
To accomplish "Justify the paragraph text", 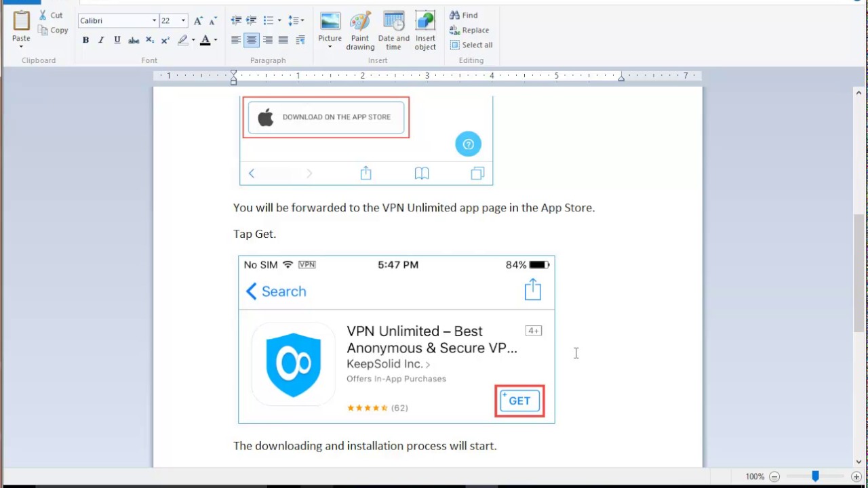I will coord(283,40).
